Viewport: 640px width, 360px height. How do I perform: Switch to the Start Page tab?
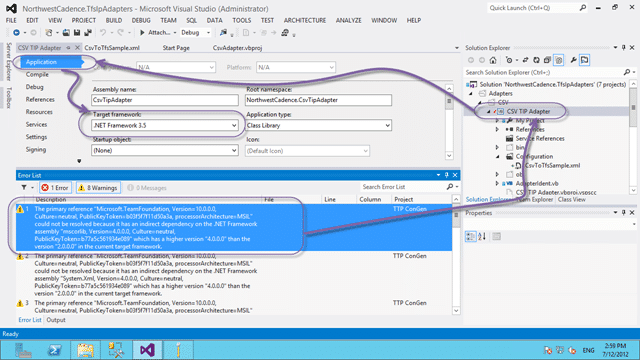click(x=176, y=48)
